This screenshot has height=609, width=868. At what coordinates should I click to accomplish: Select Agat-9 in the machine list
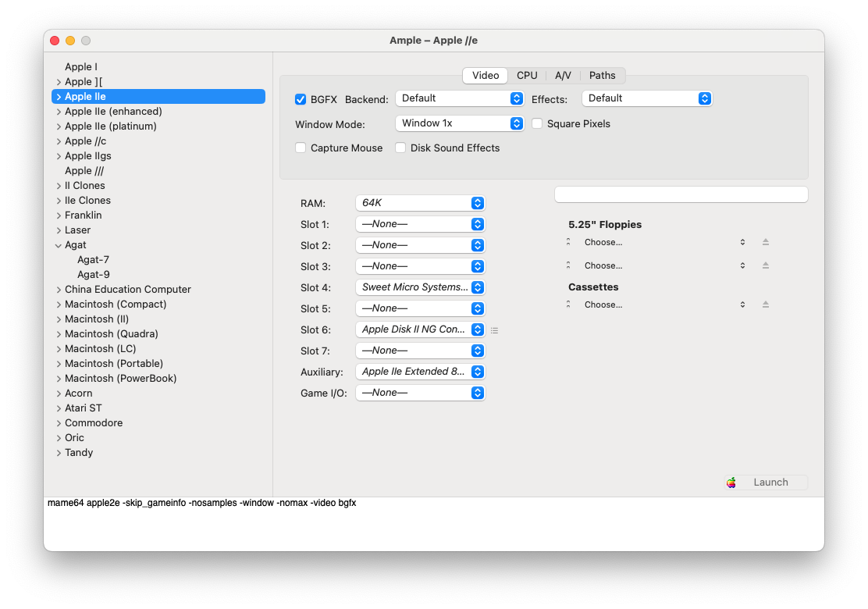click(94, 275)
